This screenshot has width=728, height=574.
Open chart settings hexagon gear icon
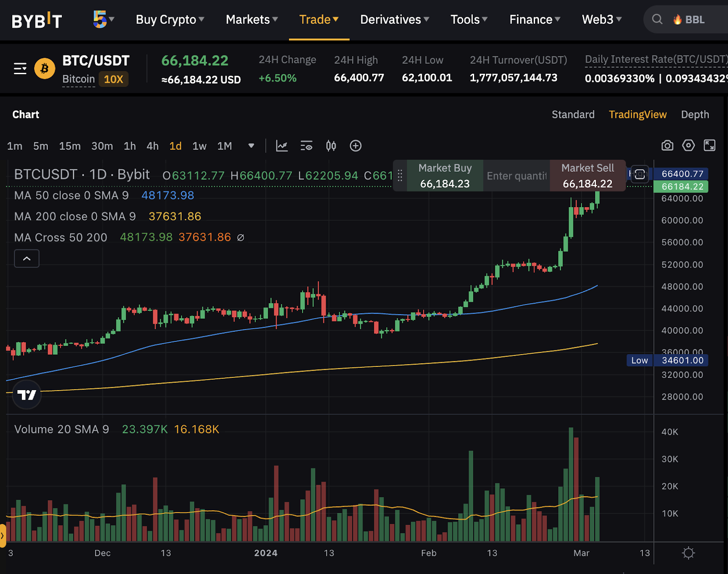(x=688, y=145)
